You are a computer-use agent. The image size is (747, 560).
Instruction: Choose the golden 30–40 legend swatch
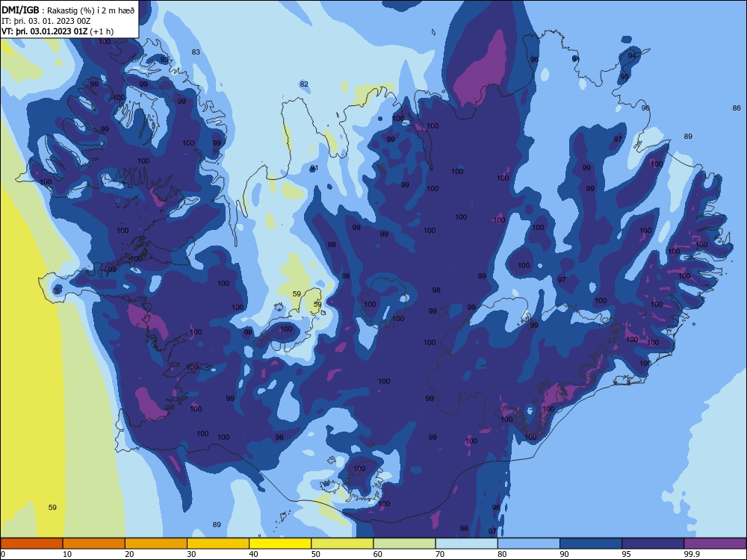click(x=218, y=544)
